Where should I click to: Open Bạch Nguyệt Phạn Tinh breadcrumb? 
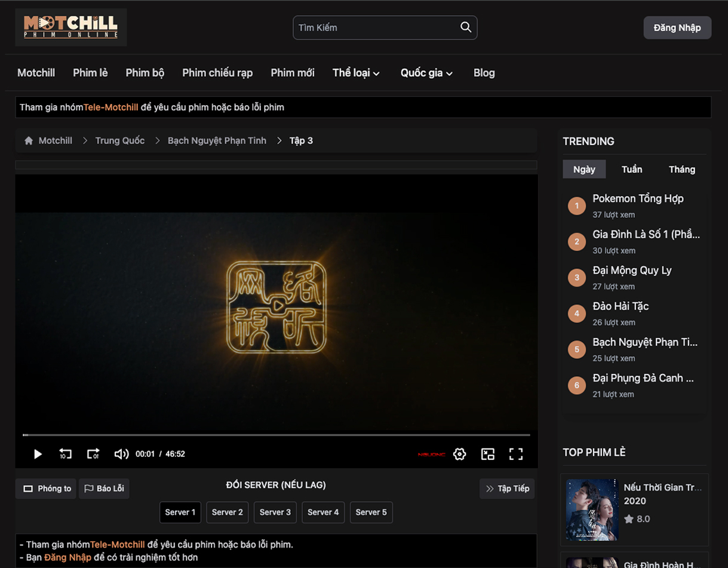click(x=217, y=140)
